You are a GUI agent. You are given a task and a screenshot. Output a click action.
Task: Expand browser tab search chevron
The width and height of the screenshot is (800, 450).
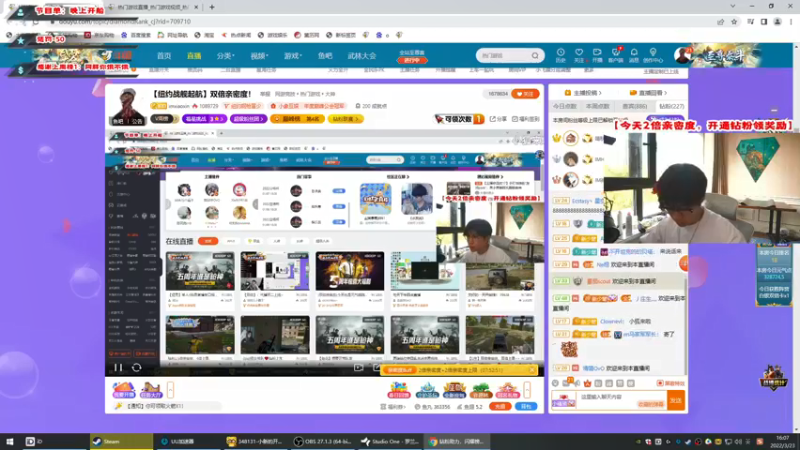733,6
